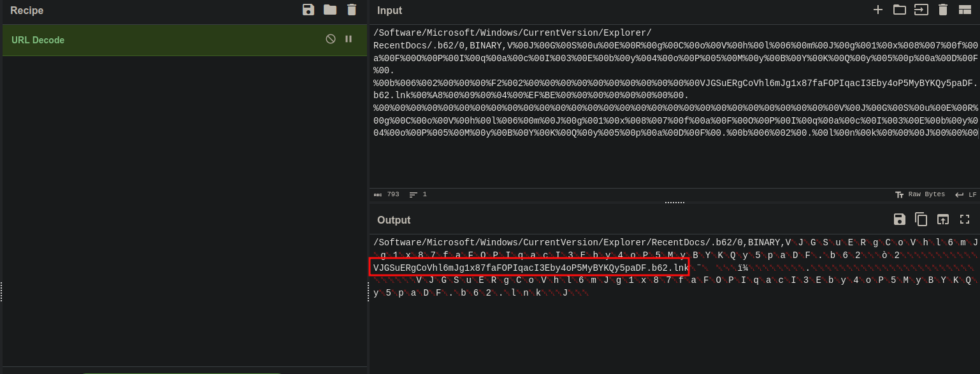Image resolution: width=980 pixels, height=374 pixels.
Task: Click the highlighted .lnk filename in Output
Action: pyautogui.click(x=529, y=268)
